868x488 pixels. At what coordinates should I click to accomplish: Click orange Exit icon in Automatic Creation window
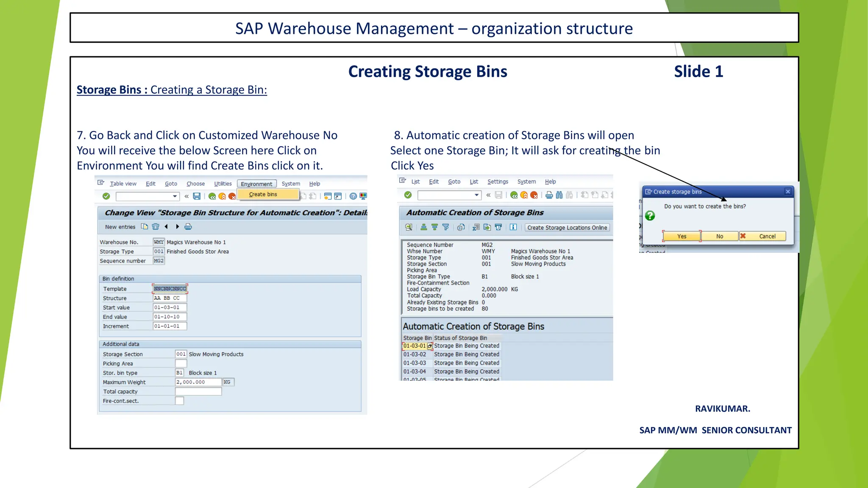coord(524,195)
